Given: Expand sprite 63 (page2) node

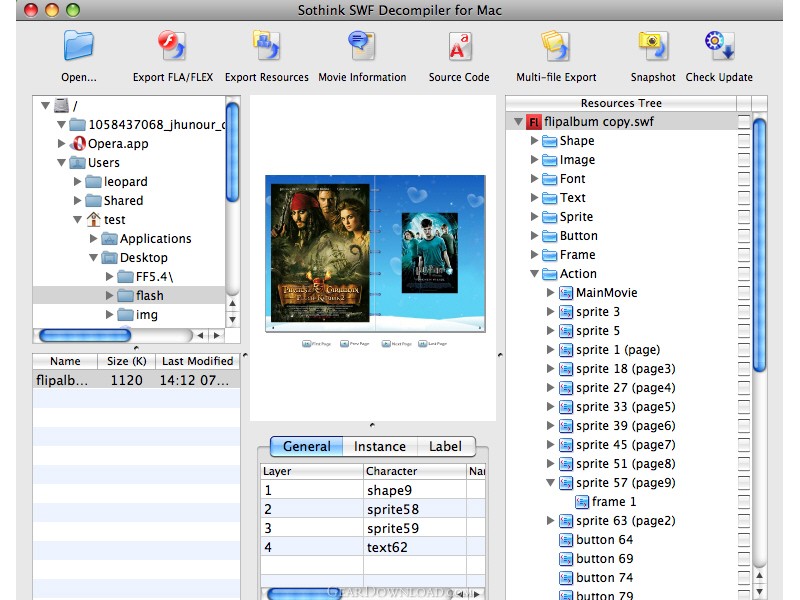Looking at the screenshot, I should 551,520.
